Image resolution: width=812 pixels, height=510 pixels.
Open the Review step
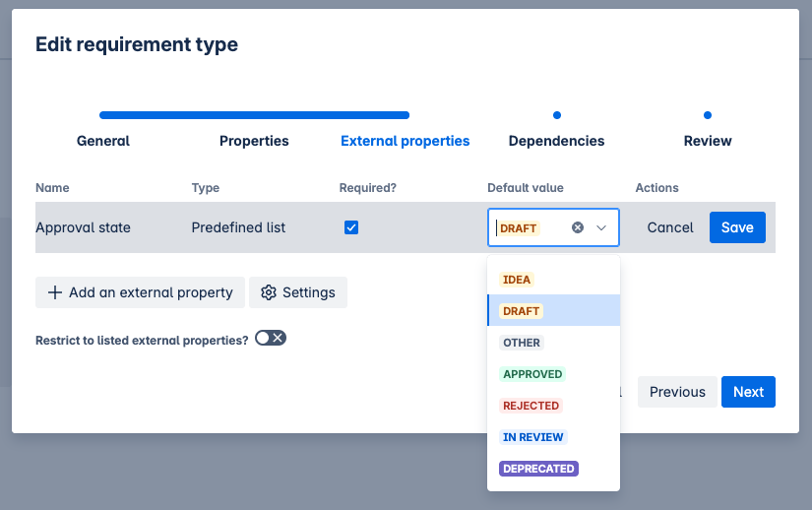708,141
